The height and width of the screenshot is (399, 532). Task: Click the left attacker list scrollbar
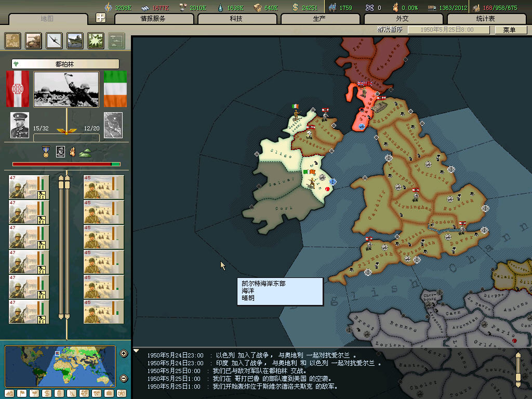click(x=61, y=247)
